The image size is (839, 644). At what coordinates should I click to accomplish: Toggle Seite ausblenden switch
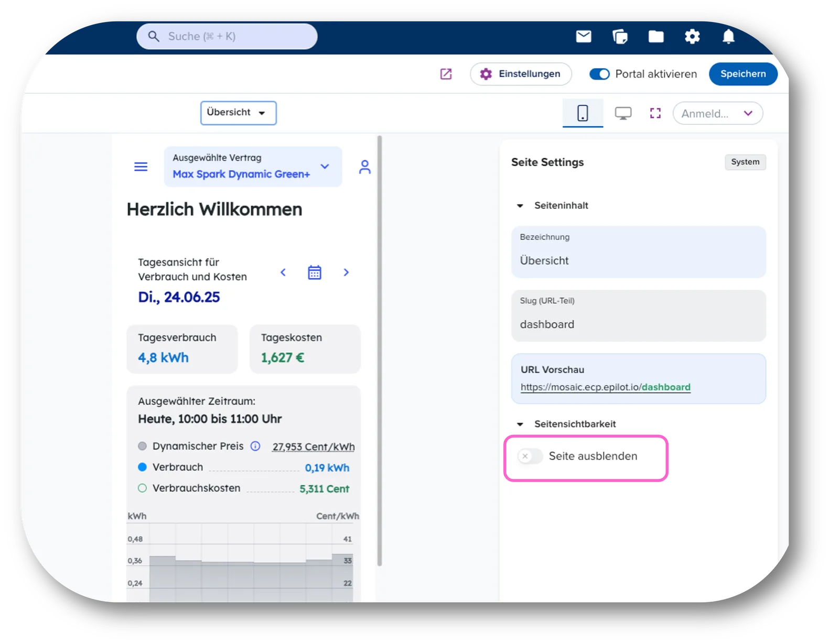coord(530,456)
